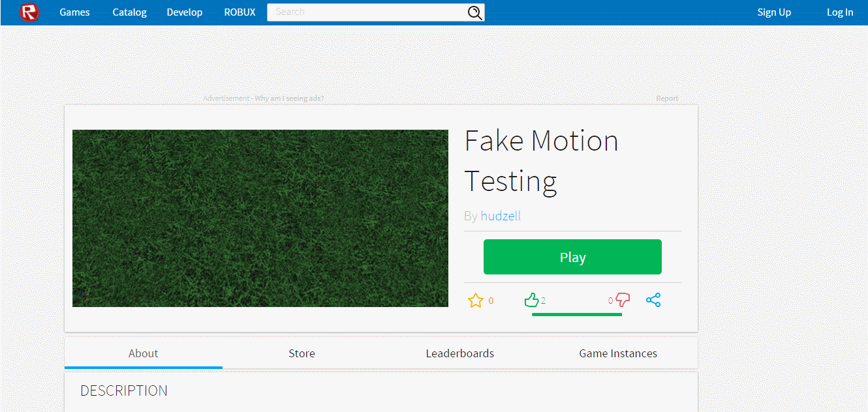868x412 pixels.
Task: Click the Sign Up link
Action: 774,12
